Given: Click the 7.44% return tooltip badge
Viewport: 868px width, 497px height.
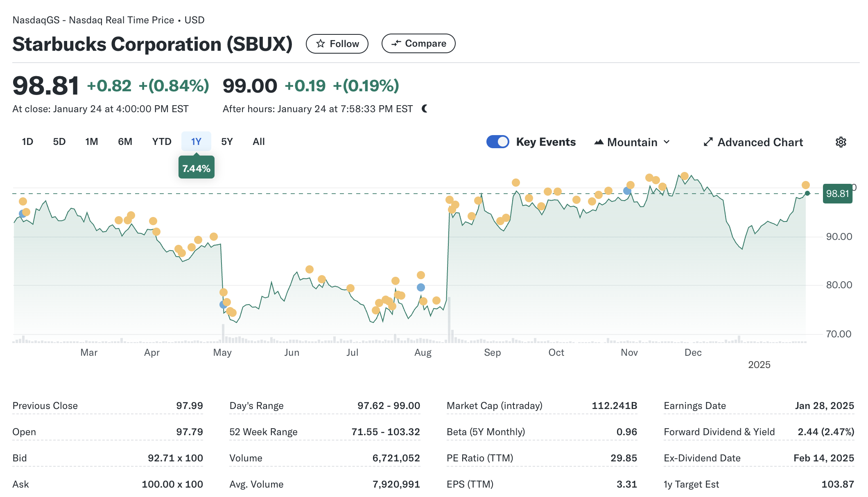Looking at the screenshot, I should pyautogui.click(x=197, y=168).
